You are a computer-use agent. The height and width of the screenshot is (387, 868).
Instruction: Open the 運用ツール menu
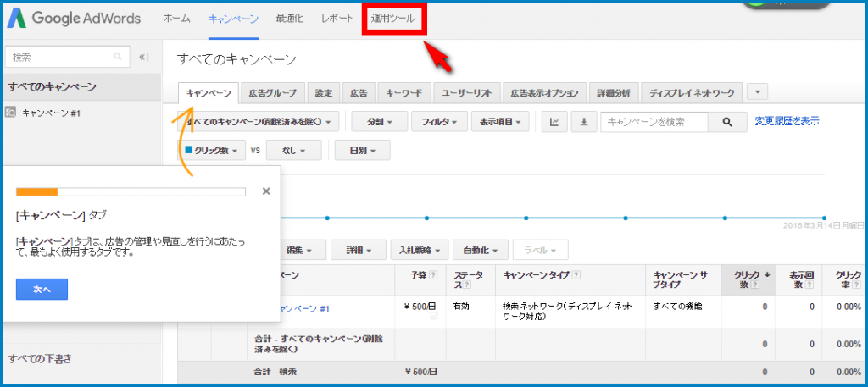click(x=393, y=19)
